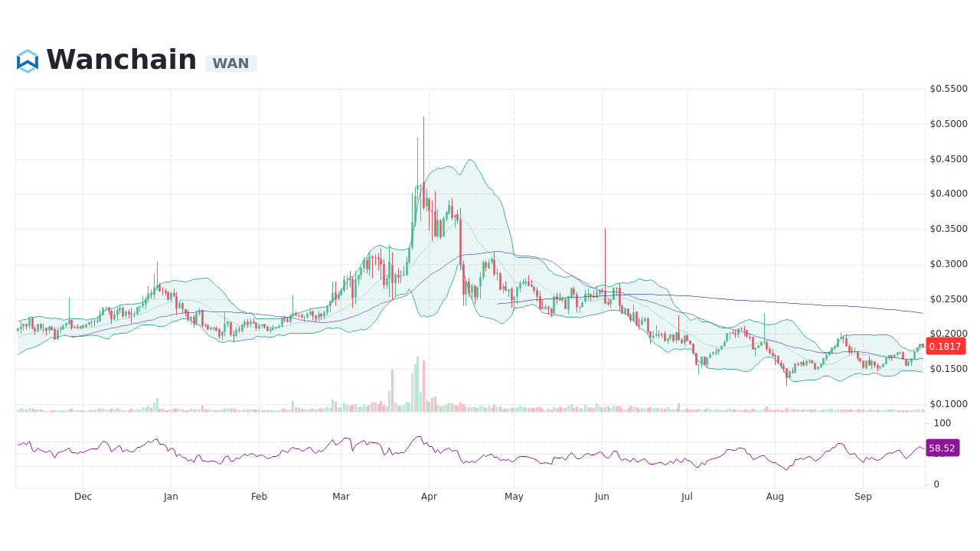Click the tallest volume bar in late March

[x=417, y=384]
